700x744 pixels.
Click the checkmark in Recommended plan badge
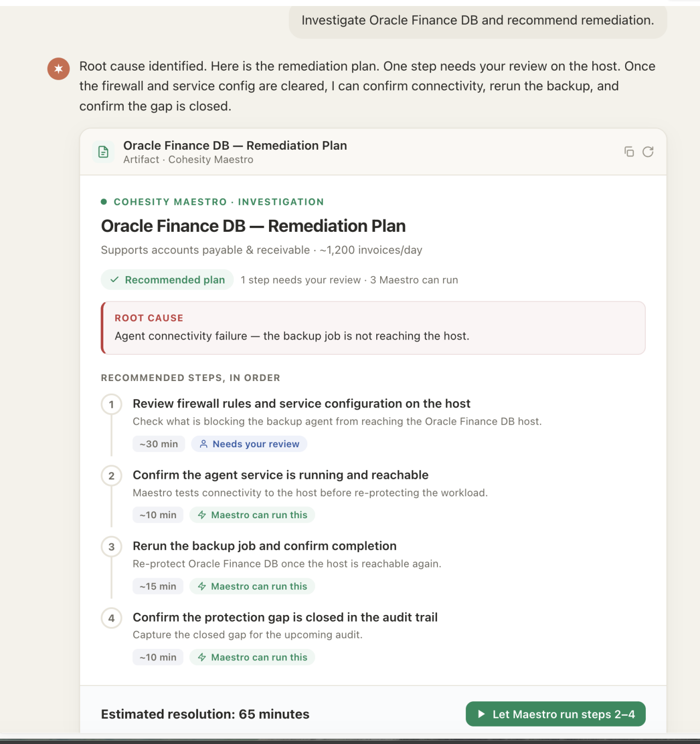pos(114,279)
